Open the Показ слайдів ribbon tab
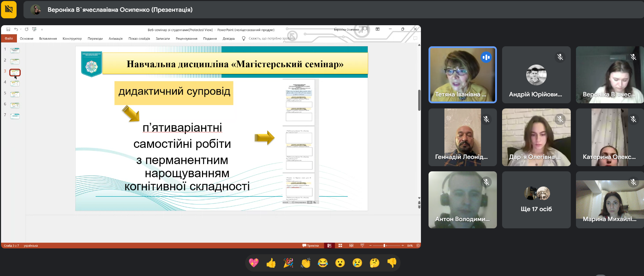The height and width of the screenshot is (276, 644). point(139,39)
